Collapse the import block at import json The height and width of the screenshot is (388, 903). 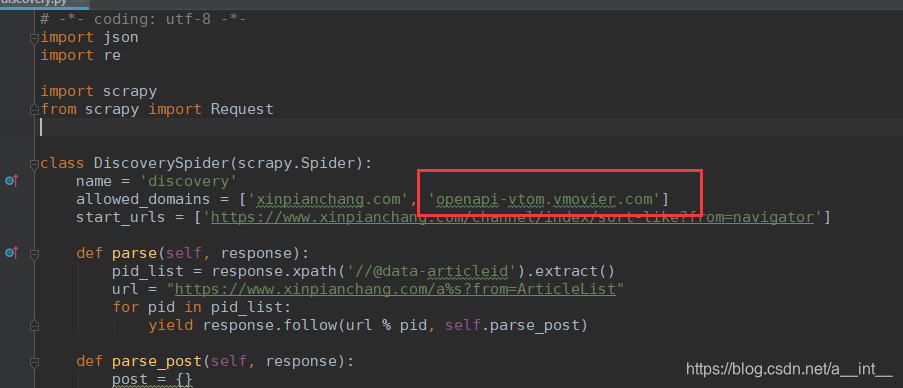(34, 38)
